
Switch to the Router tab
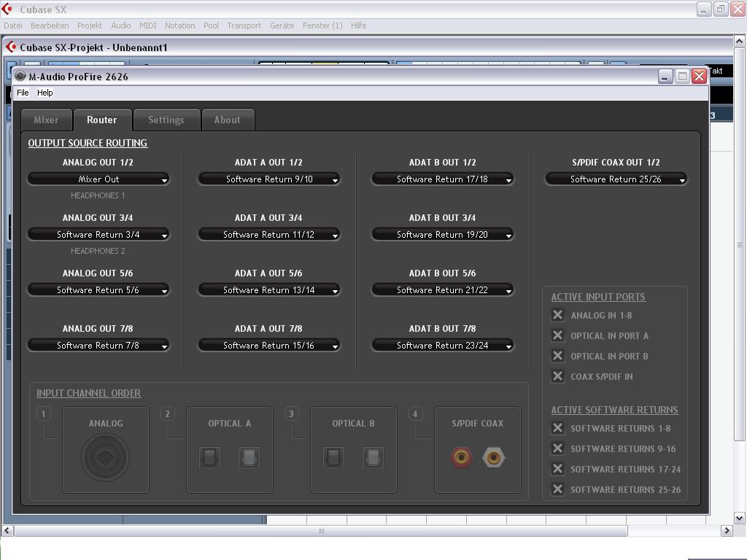pos(102,120)
